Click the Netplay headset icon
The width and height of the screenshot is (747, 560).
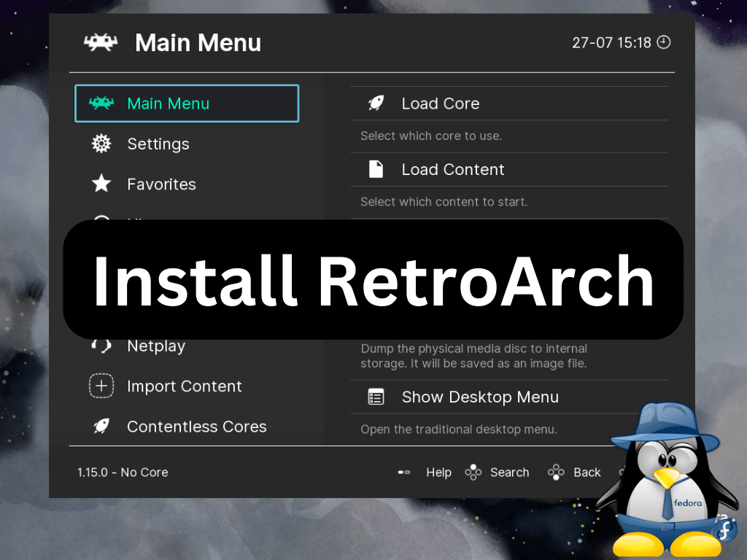tap(101, 345)
